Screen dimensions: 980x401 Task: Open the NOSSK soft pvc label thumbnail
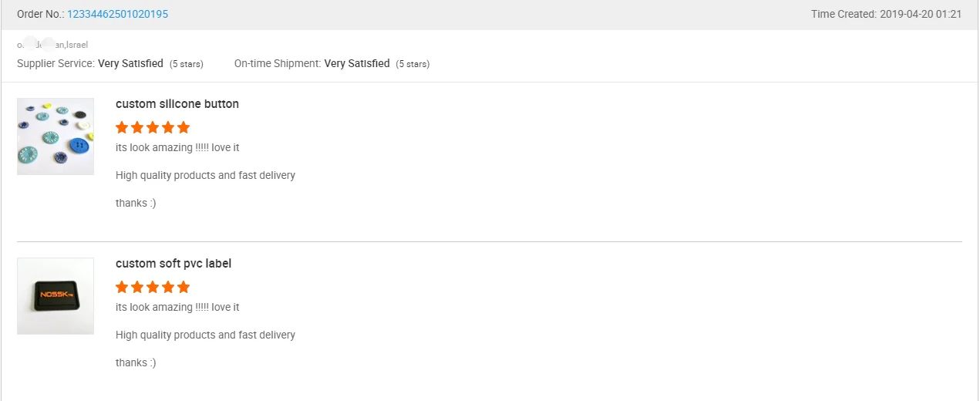click(x=56, y=296)
